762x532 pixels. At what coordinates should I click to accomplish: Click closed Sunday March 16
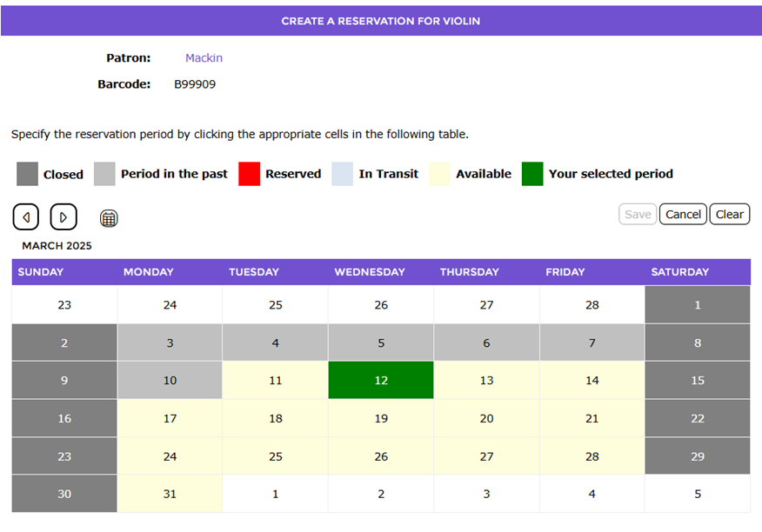(x=64, y=418)
